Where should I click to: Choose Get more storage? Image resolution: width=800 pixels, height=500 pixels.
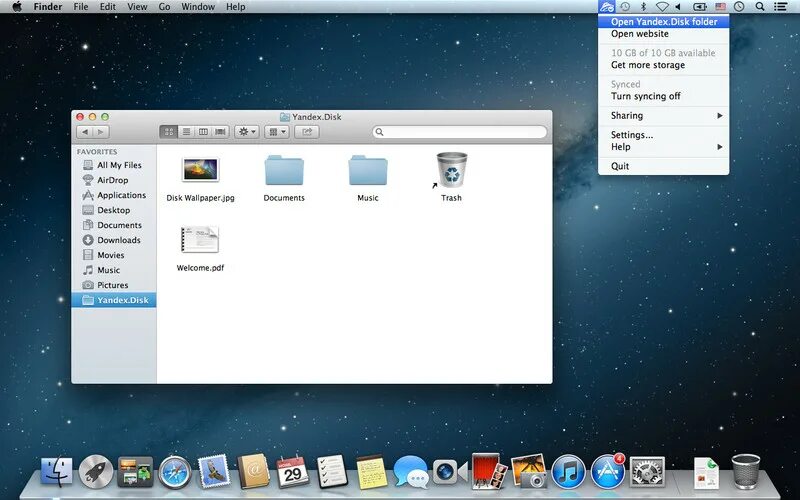tap(663, 65)
